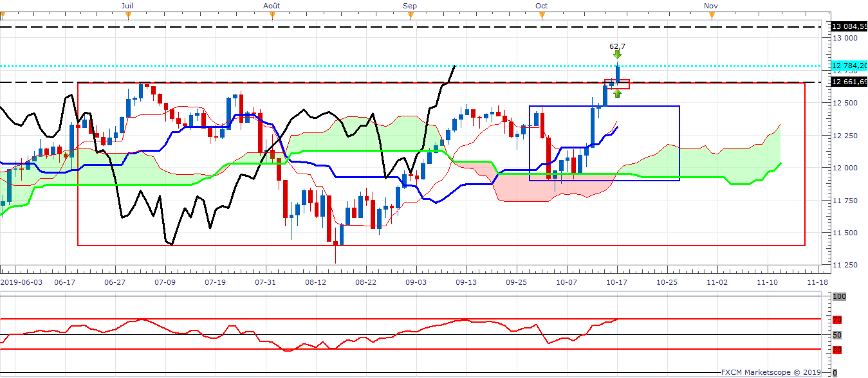The height and width of the screenshot is (378, 868).
Task: Select the 62,7 value label on chart
Action: [x=618, y=46]
